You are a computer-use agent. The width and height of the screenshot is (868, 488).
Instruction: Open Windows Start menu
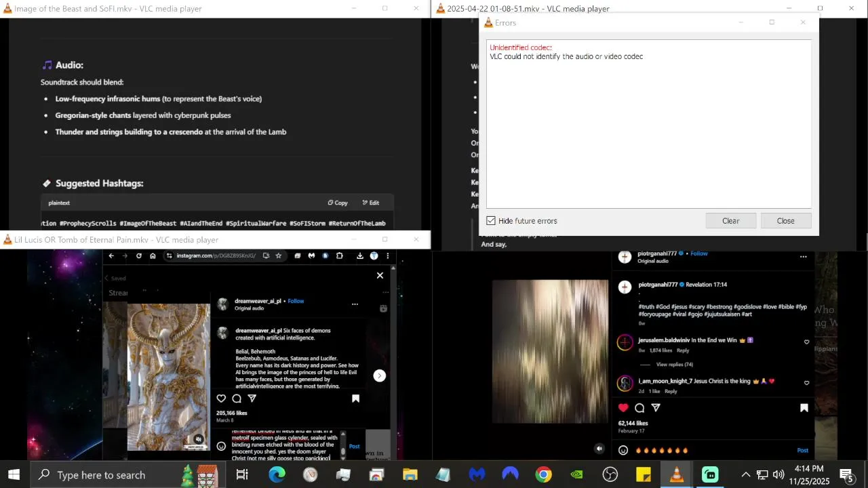(14, 474)
